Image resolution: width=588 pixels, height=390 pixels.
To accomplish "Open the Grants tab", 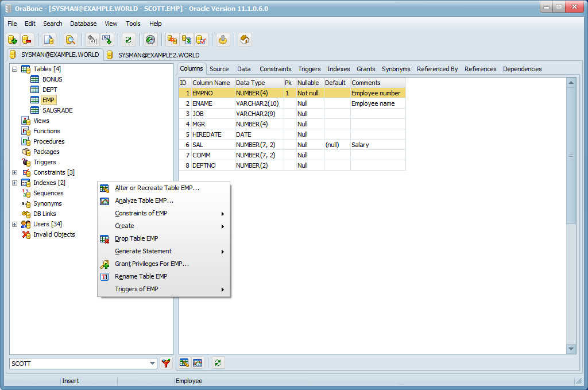I will click(x=366, y=69).
